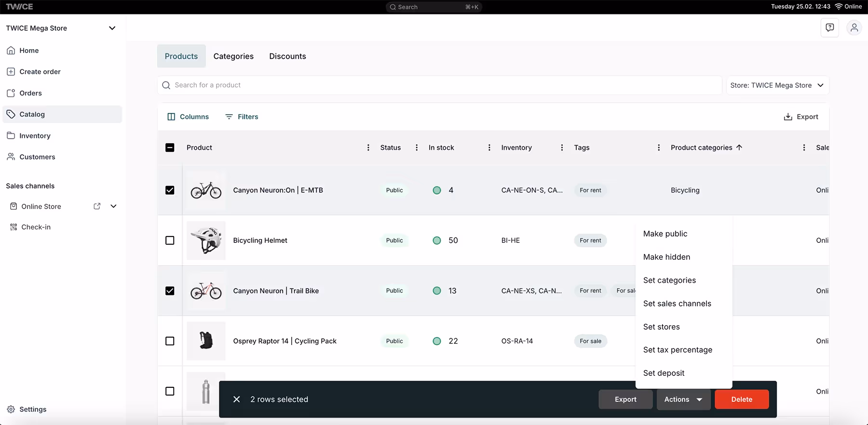Dismiss selection bar with X icon

point(237,399)
